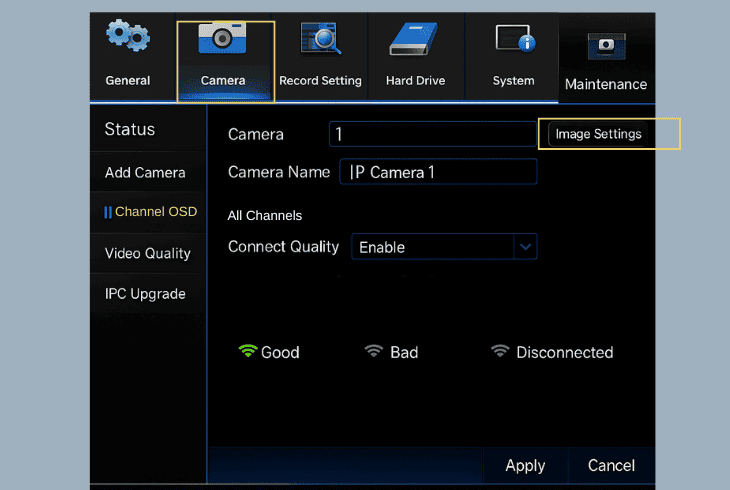The height and width of the screenshot is (490, 730).
Task: Open the Hard Drive blue disk icon
Action: (414, 39)
